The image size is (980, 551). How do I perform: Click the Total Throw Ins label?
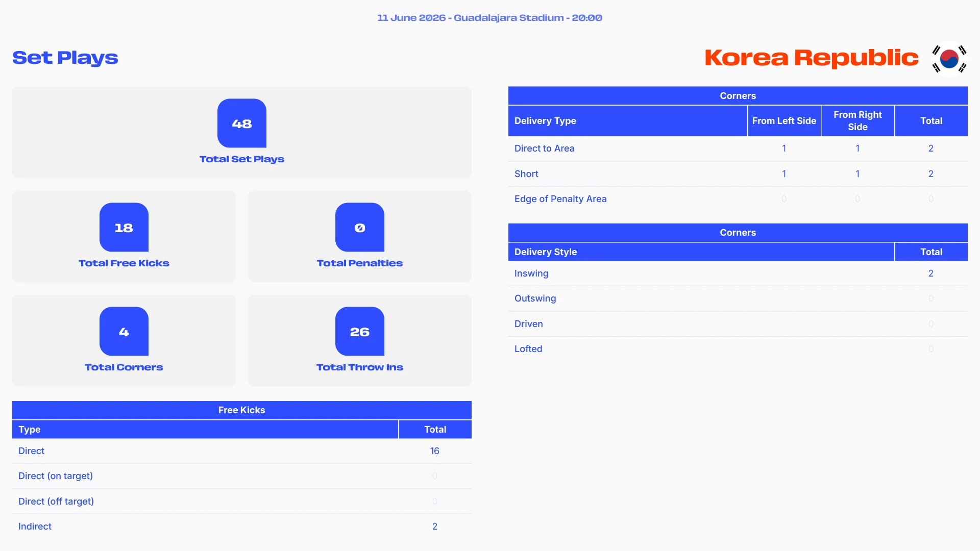(360, 367)
